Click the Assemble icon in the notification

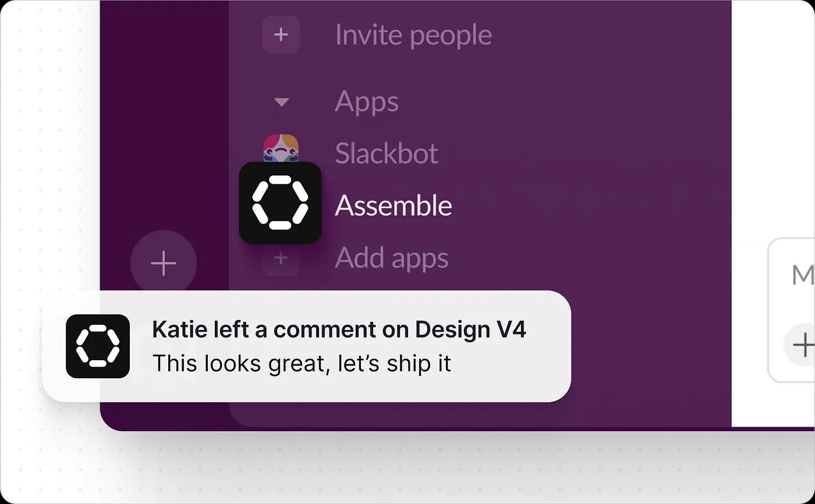98,346
